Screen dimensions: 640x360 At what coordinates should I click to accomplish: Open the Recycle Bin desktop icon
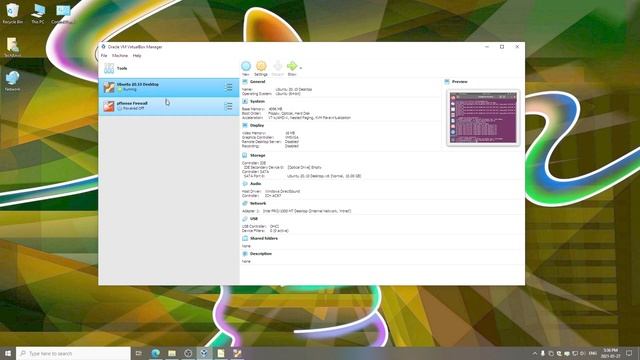[x=13, y=13]
